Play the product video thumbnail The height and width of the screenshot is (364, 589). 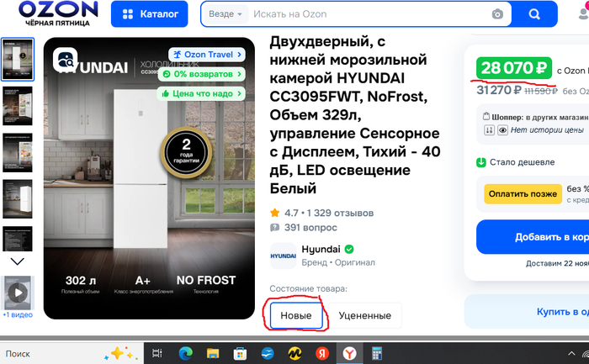click(18, 293)
